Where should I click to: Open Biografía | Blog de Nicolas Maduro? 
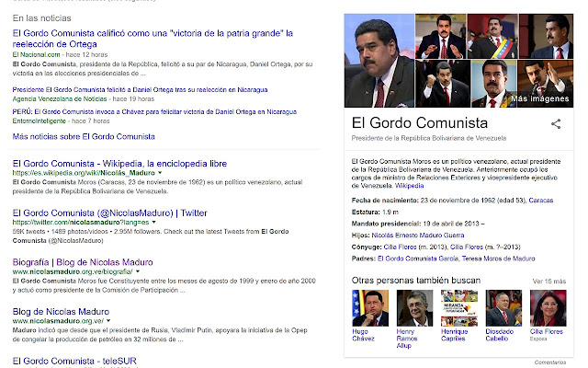click(x=83, y=262)
